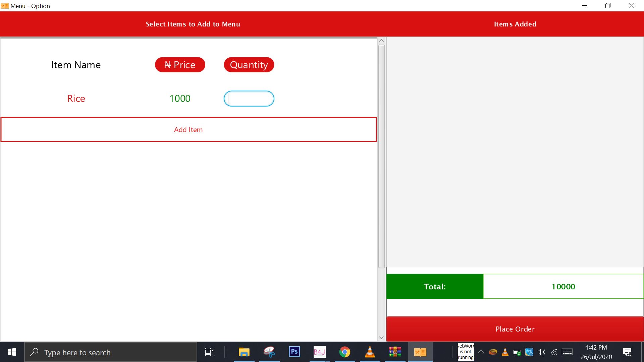Open File Explorer from the taskbar
This screenshot has width=644, height=362.
pyautogui.click(x=244, y=352)
